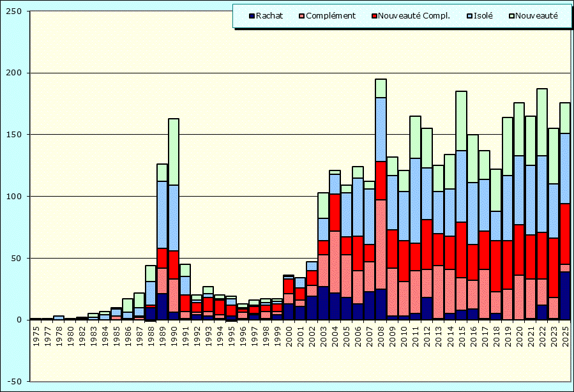Image resolution: width=574 pixels, height=392 pixels.
Task: Select the Nouveauté Compl. legend label
Action: (414, 16)
